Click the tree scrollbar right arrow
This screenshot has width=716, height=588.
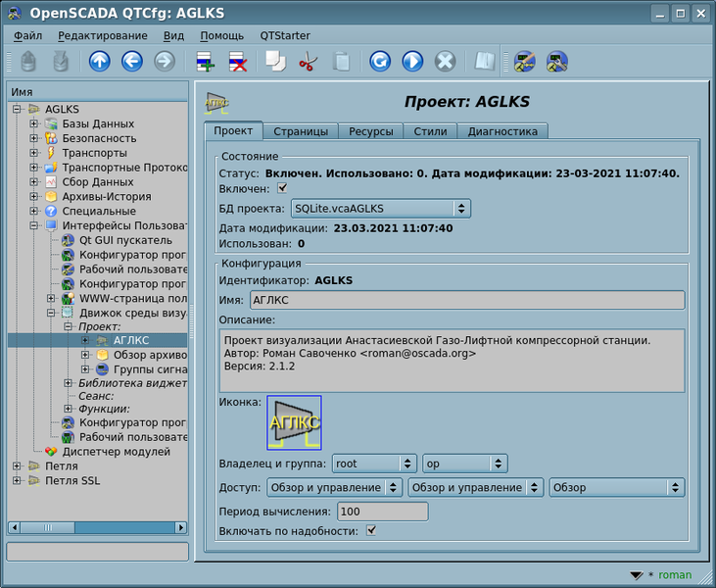pos(181,527)
